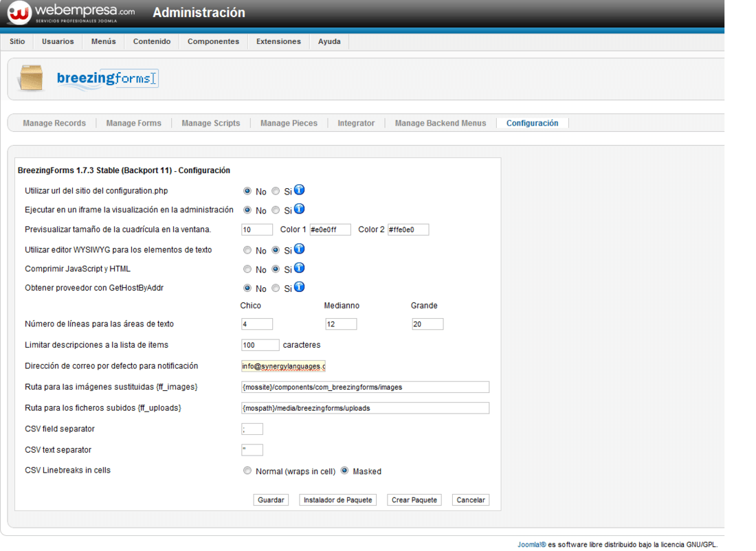The width and height of the screenshot is (756, 551).
Task: Open the Sitio menu
Action: coord(17,41)
